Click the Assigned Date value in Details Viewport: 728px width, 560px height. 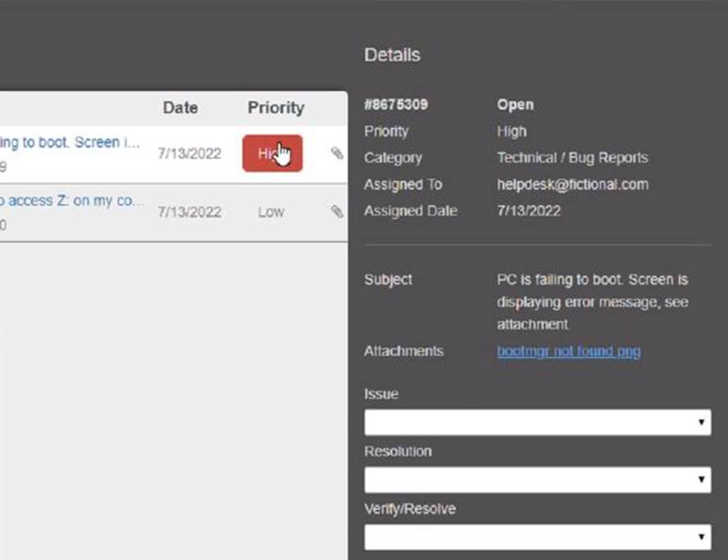pyautogui.click(x=529, y=211)
